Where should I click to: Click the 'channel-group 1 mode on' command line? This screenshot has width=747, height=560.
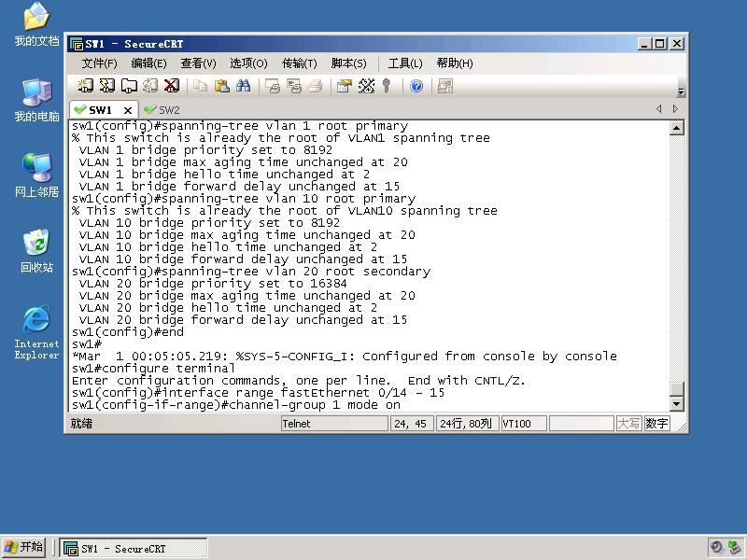coord(236,405)
